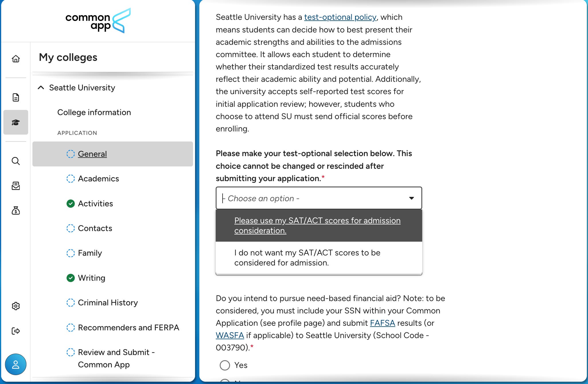Open the money bag financial aid icon

16,211
